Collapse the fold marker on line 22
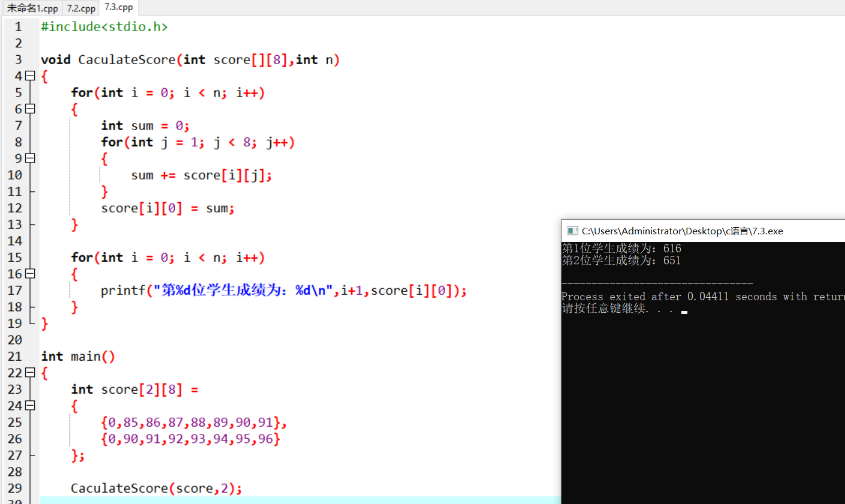The width and height of the screenshot is (845, 504). pos(30,373)
